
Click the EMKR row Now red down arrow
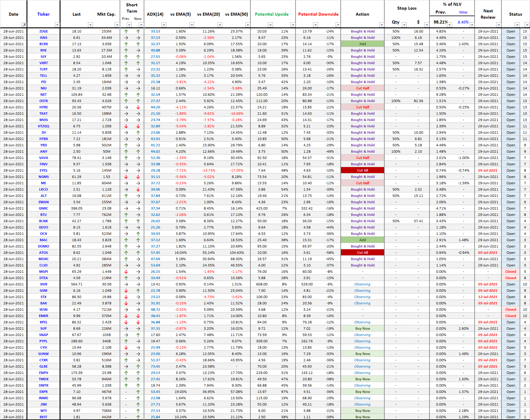click(x=138, y=316)
